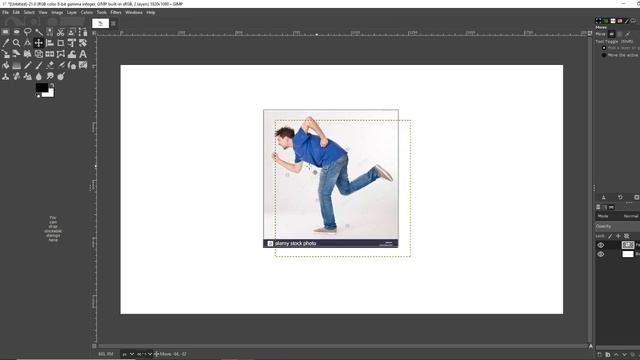Select the Color Picker tool

(x=5, y=43)
